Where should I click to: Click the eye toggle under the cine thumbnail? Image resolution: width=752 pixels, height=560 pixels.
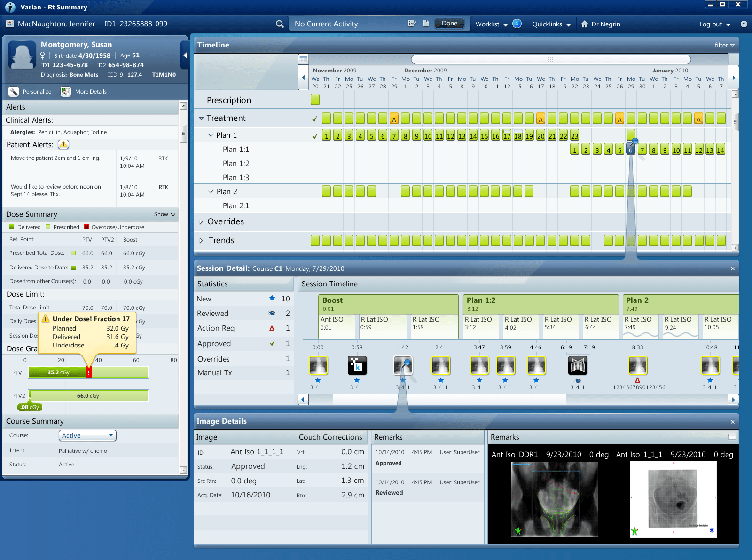(578, 380)
